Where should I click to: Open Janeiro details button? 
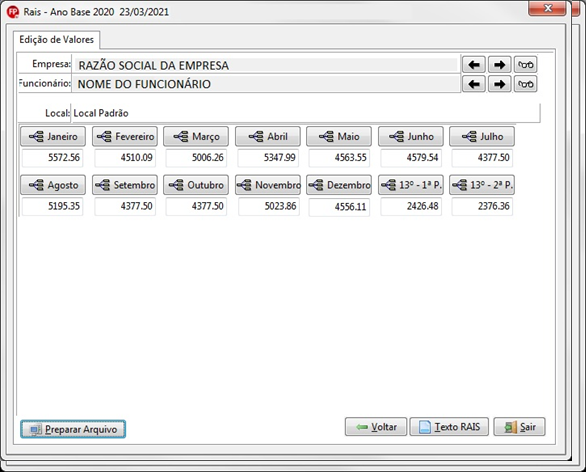(53, 136)
